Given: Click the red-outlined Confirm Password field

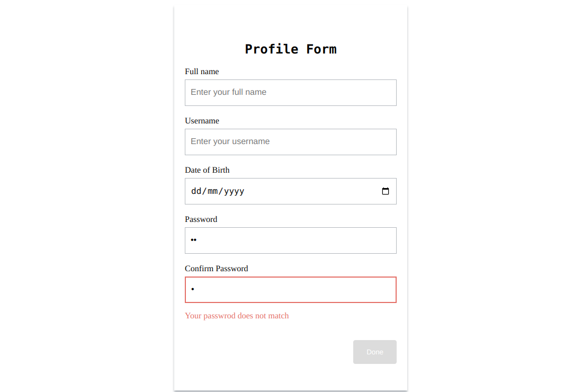Looking at the screenshot, I should coord(291,290).
